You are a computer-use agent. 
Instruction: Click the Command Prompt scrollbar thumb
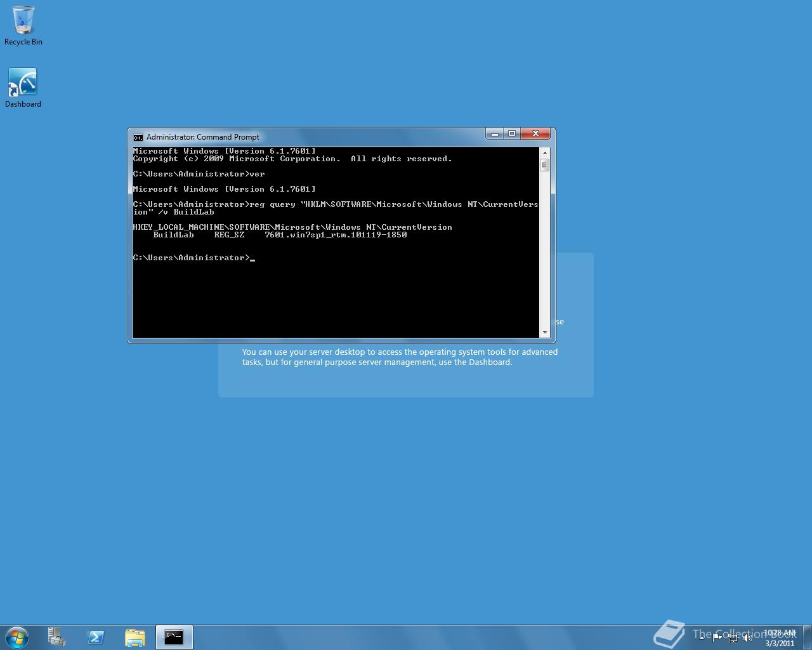(544, 165)
